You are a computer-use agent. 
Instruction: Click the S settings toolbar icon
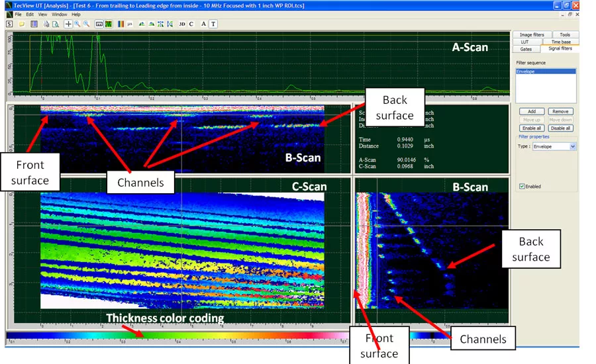pos(9,24)
